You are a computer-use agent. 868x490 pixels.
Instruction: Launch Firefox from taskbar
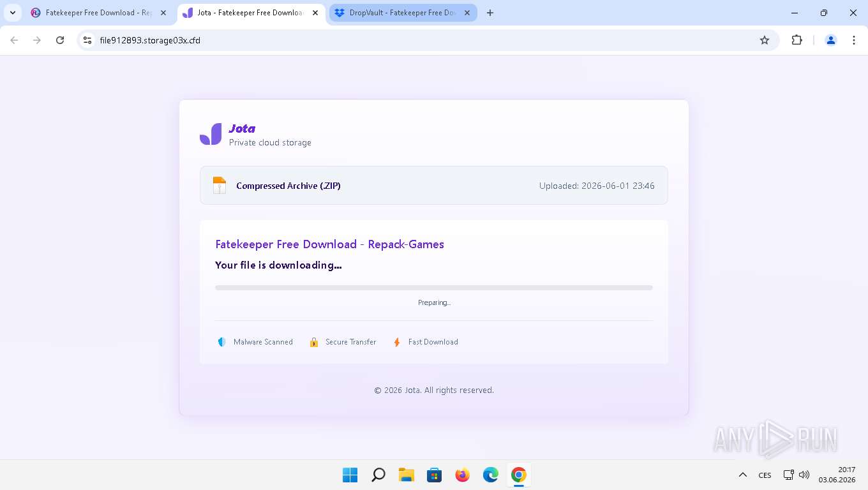pyautogui.click(x=462, y=475)
